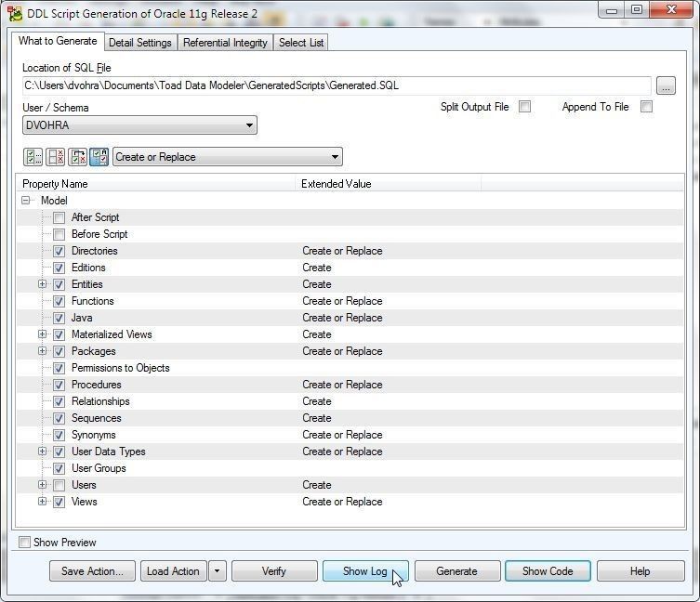Click Users row's 'Create' extended value

click(x=317, y=485)
